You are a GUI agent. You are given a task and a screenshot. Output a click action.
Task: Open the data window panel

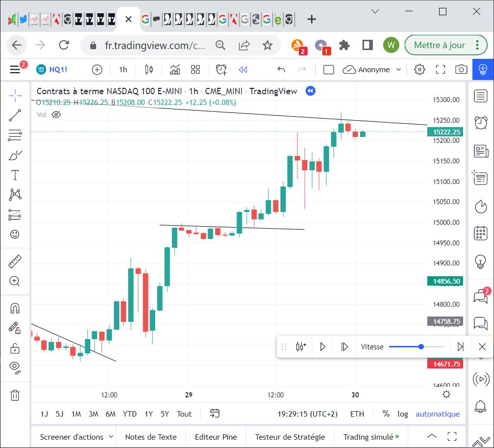tap(480, 178)
